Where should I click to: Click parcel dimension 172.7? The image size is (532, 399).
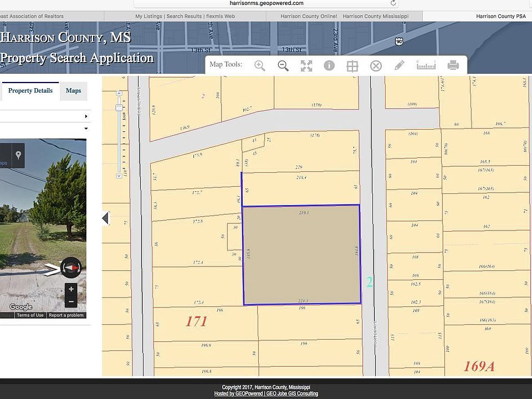(x=197, y=193)
